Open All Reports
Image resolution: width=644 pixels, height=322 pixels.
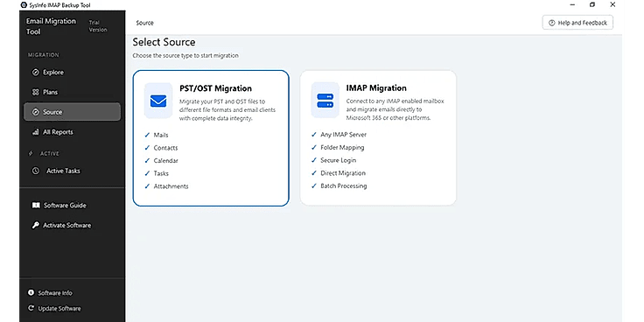[72, 132]
